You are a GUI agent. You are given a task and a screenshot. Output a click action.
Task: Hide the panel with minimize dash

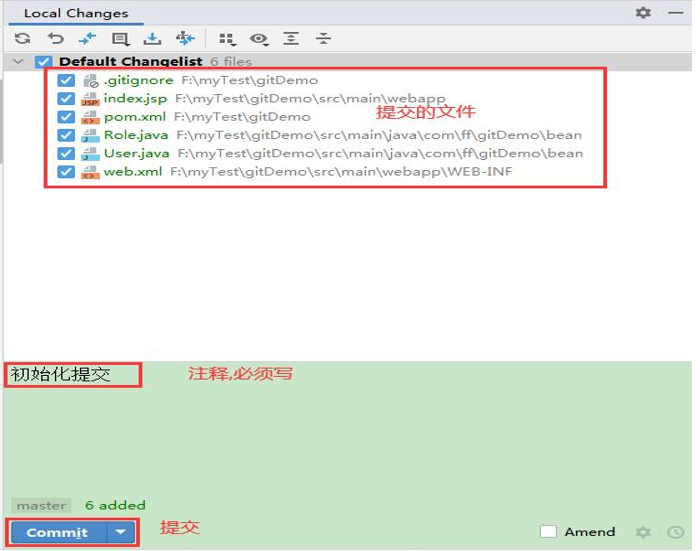(675, 13)
